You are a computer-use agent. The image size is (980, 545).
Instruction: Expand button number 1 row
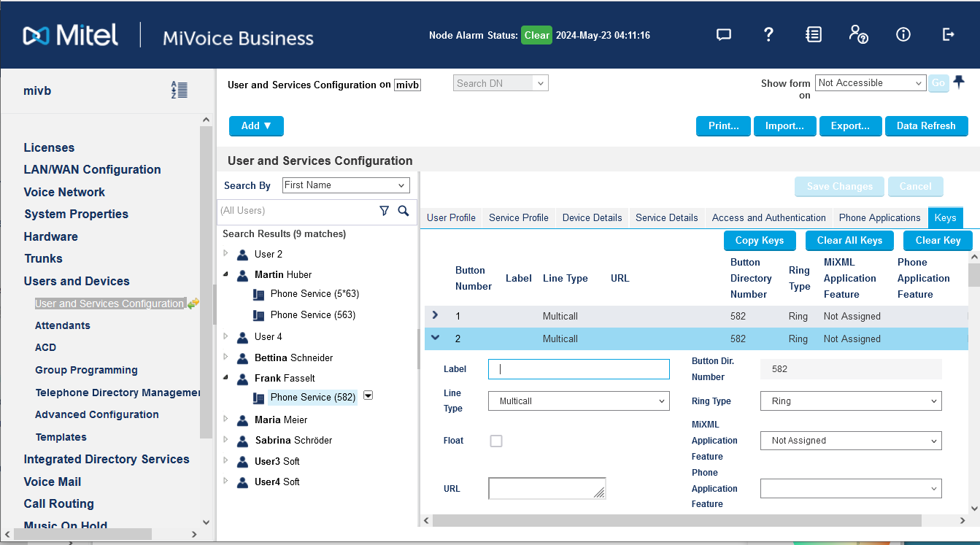[x=435, y=315]
